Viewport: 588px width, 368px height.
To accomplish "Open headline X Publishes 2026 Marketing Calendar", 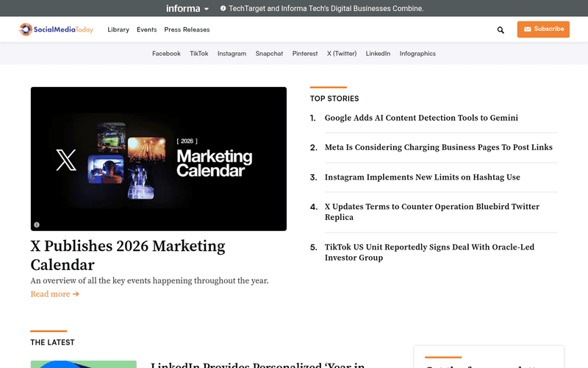I will (x=128, y=255).
